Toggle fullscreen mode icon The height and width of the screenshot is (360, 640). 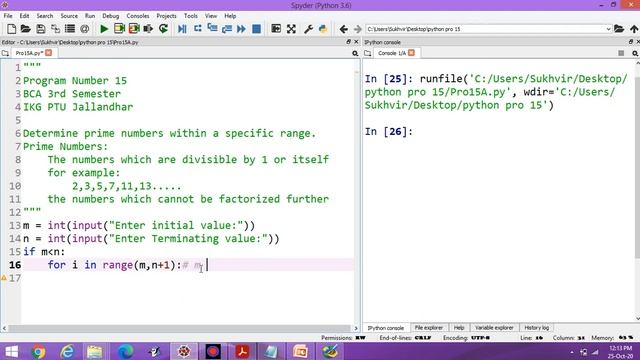point(291,29)
